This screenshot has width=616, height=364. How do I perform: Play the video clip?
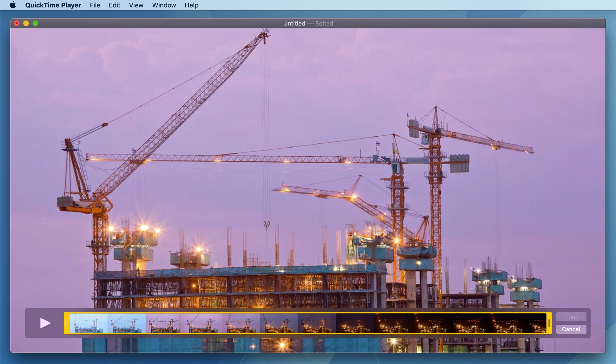pyautogui.click(x=45, y=323)
